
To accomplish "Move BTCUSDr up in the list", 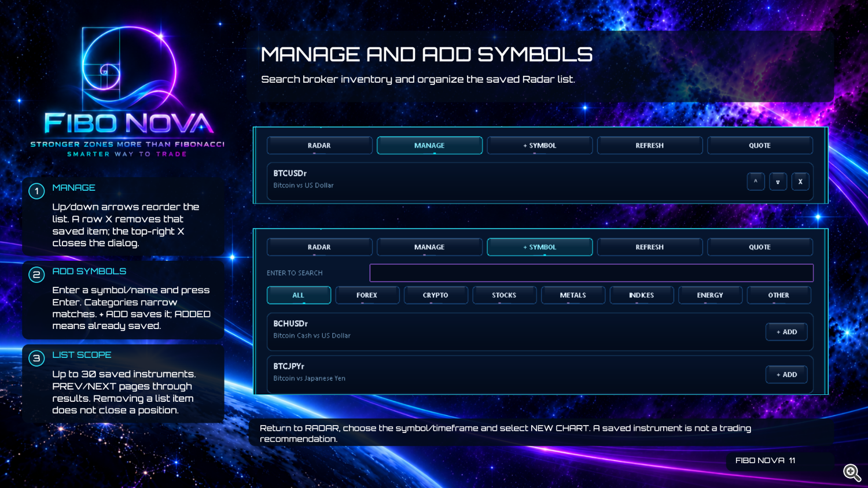I will (756, 182).
